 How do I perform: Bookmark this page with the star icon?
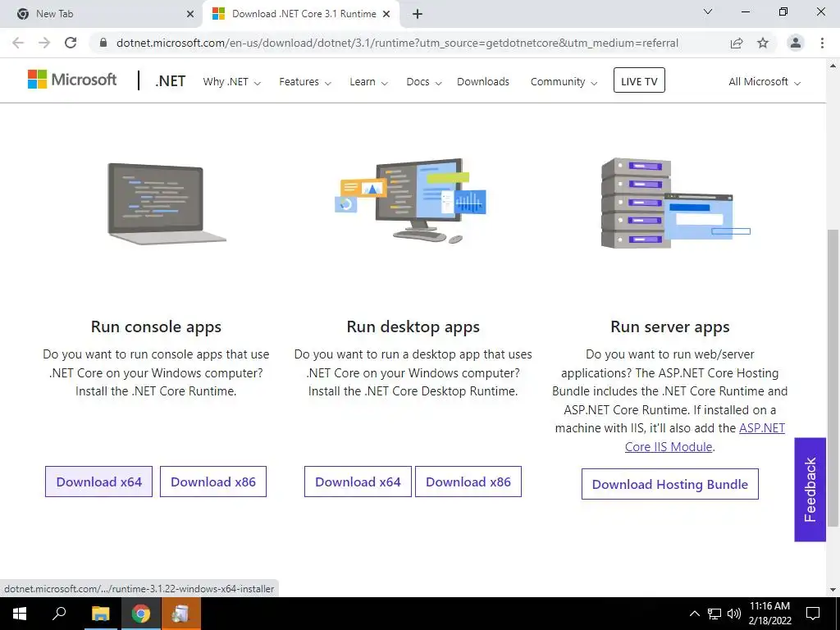(x=763, y=43)
